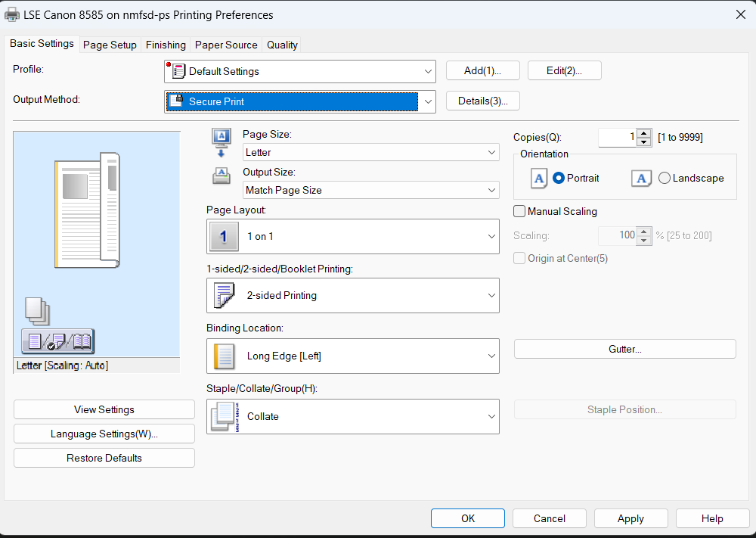Click View Settings button

point(104,409)
